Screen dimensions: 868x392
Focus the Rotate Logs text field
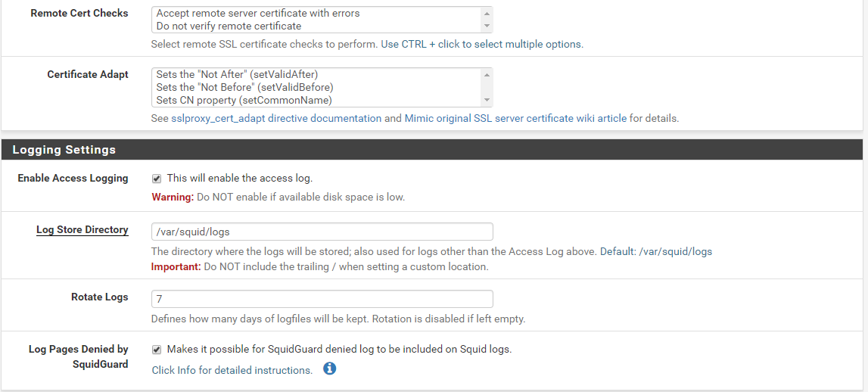(x=322, y=299)
